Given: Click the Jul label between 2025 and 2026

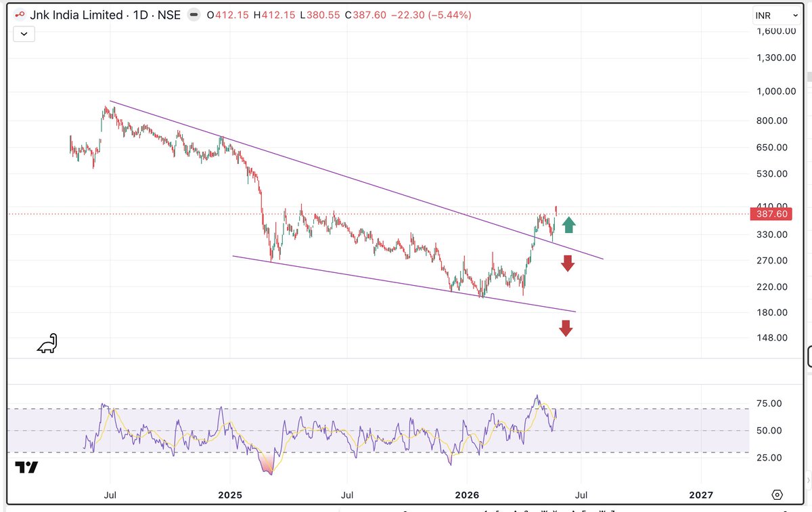Looking at the screenshot, I should [x=347, y=495].
